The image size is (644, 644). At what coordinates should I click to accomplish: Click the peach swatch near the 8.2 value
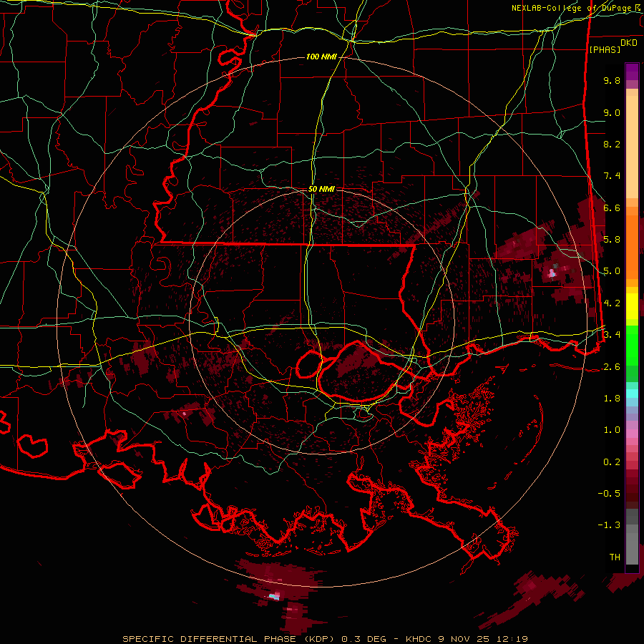pyautogui.click(x=632, y=147)
